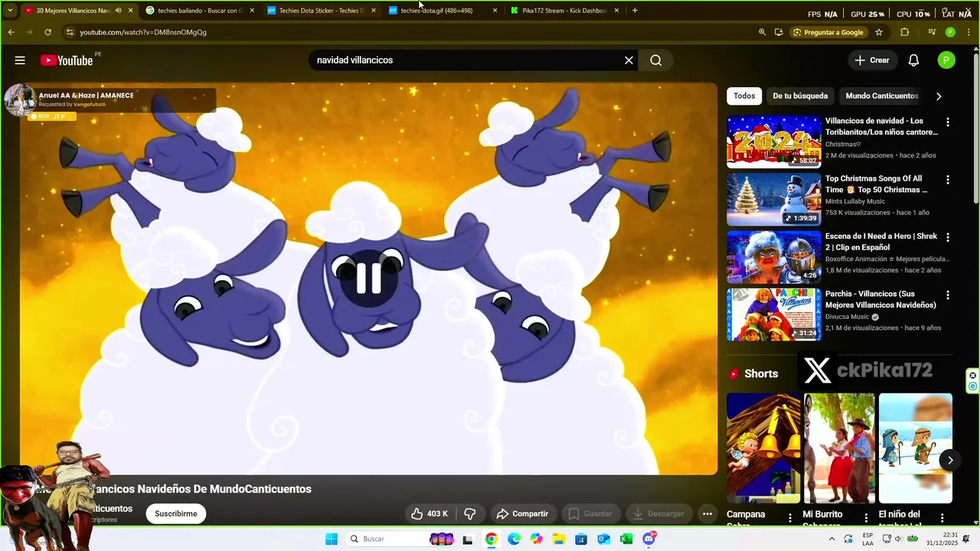
Task: Run search with the magnifier button
Action: pos(656,60)
